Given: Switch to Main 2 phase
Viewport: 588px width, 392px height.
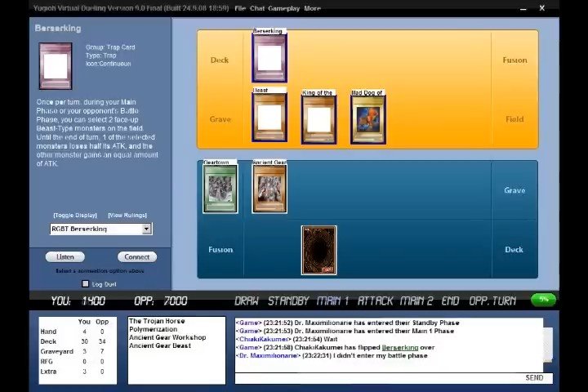Looking at the screenshot, I should [416, 301].
